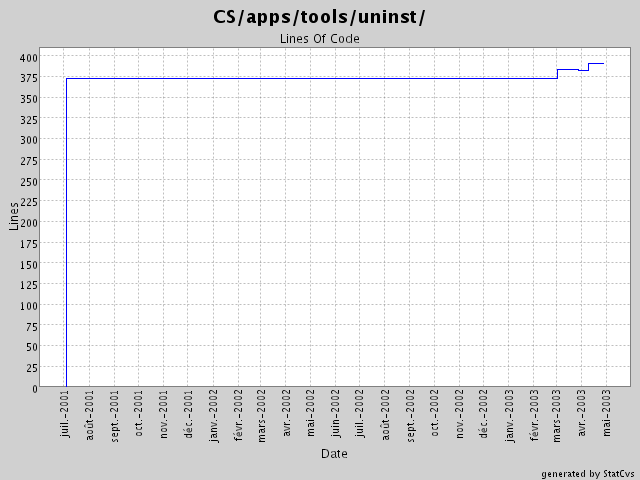Click the oct.-2002 date label
Screen dimensions: 640x480
(x=434, y=413)
